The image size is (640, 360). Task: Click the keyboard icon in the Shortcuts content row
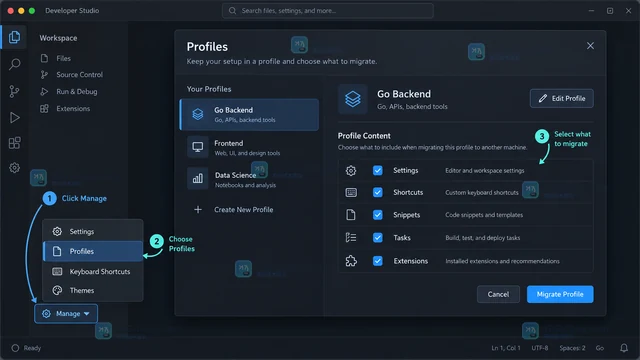pyautogui.click(x=351, y=193)
